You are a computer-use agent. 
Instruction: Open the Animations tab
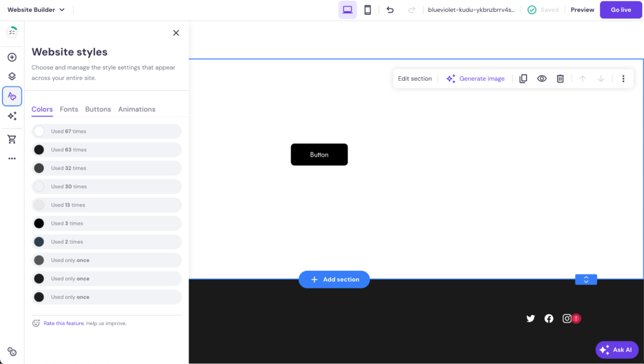[x=136, y=109]
